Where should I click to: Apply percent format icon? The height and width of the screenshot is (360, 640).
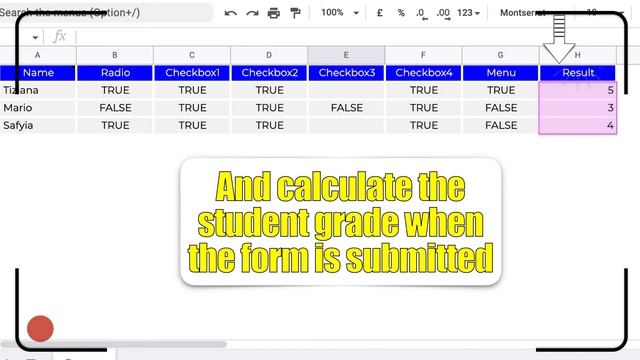coord(401,13)
